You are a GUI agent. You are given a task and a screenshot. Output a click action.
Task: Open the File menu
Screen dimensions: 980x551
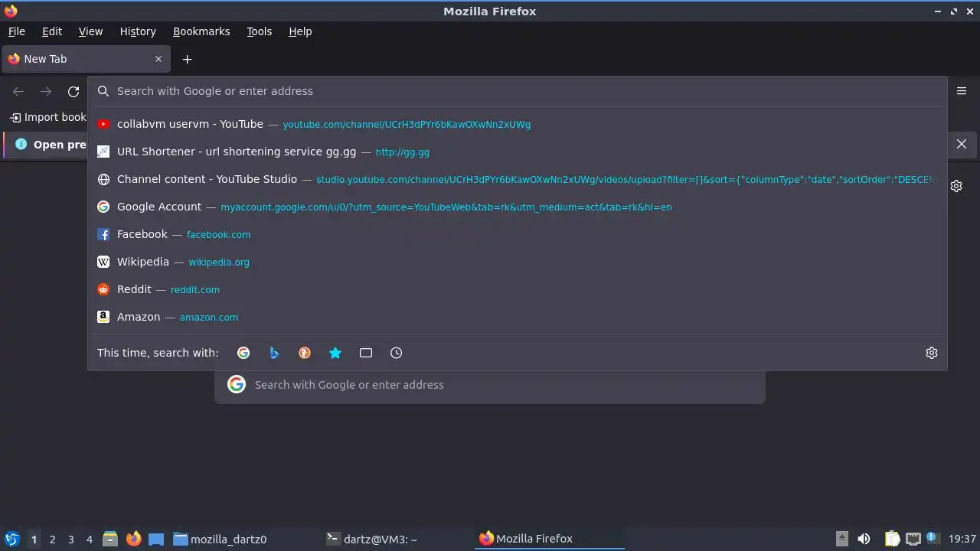[17, 31]
